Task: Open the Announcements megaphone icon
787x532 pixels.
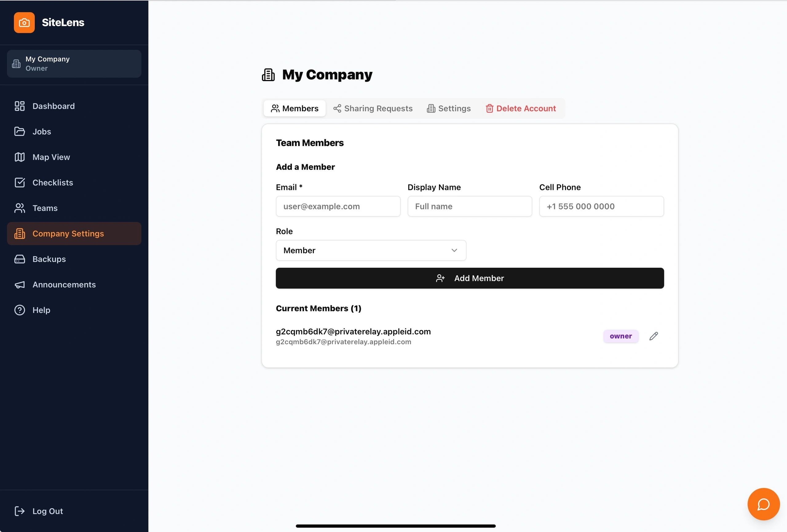Action: coord(20,285)
